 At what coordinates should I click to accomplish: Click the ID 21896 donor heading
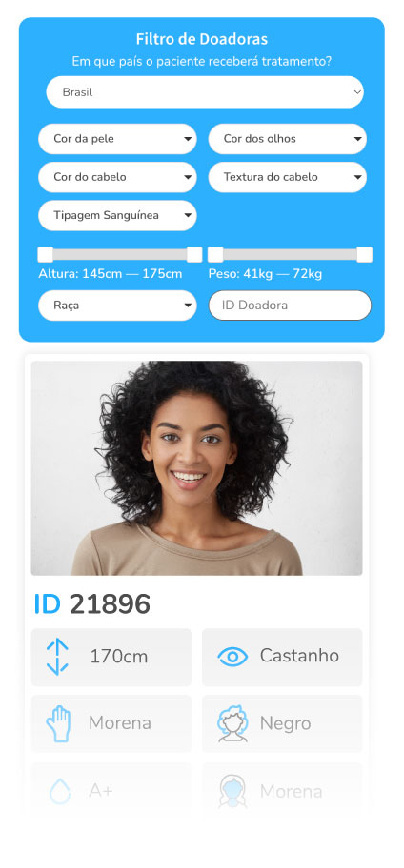point(92,604)
